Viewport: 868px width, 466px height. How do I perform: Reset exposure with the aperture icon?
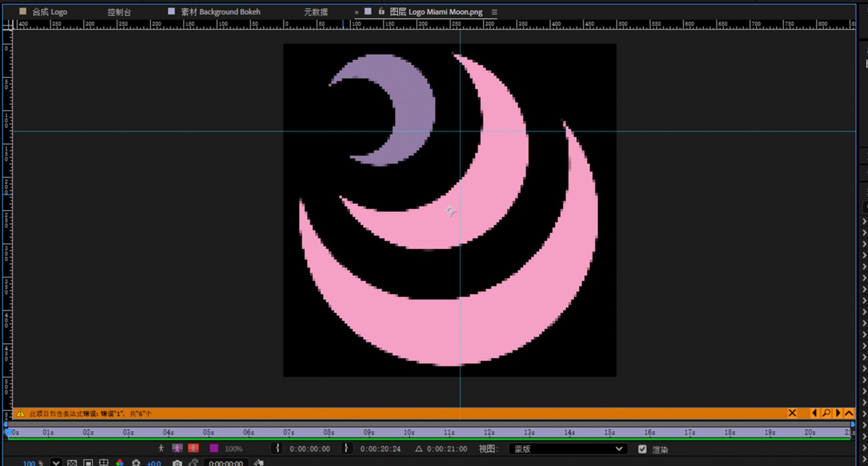click(x=136, y=463)
